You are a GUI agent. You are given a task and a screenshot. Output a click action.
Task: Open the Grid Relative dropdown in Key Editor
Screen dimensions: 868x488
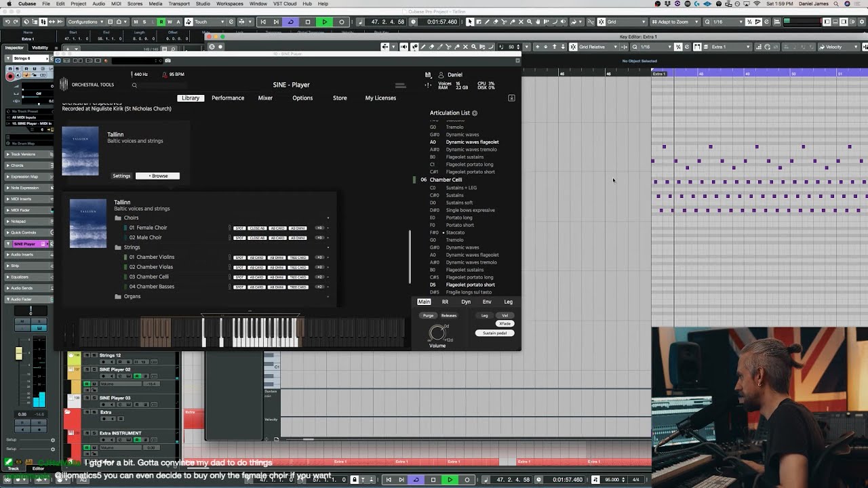pyautogui.click(x=597, y=47)
